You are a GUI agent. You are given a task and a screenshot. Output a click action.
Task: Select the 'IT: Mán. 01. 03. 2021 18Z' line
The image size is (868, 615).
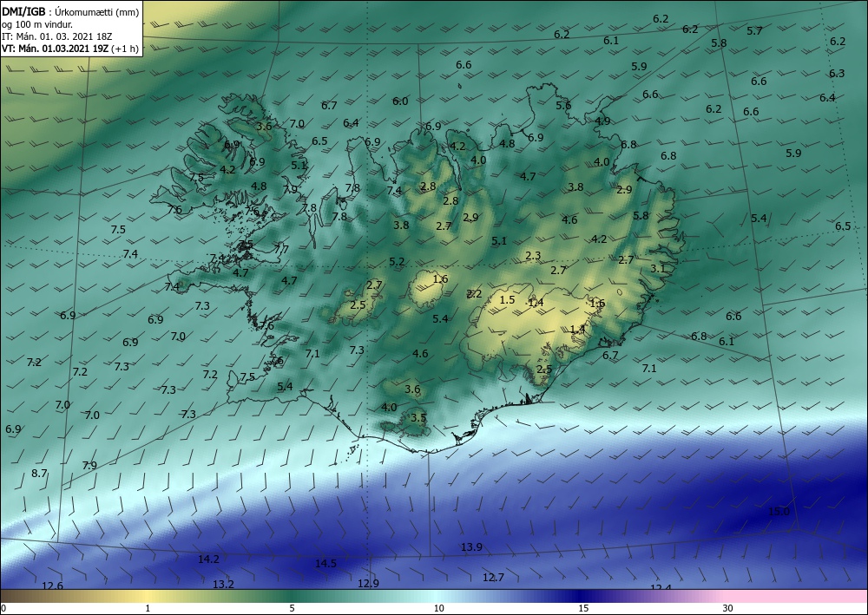click(57, 36)
